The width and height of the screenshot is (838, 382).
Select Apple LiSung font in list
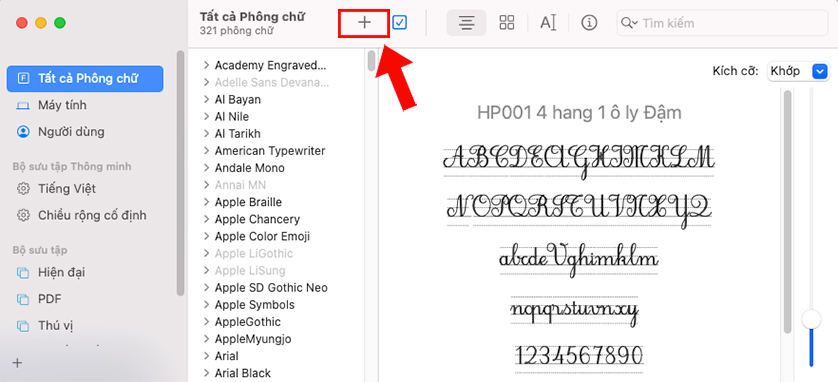click(250, 270)
